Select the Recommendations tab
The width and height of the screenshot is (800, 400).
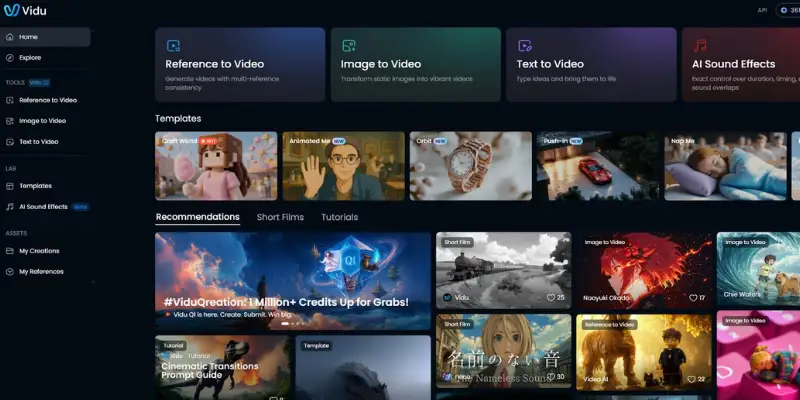pos(197,217)
